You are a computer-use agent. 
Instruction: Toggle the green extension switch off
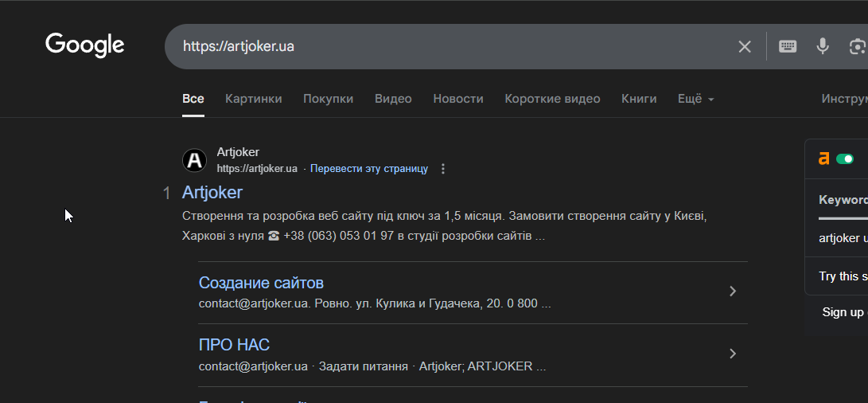pos(845,159)
